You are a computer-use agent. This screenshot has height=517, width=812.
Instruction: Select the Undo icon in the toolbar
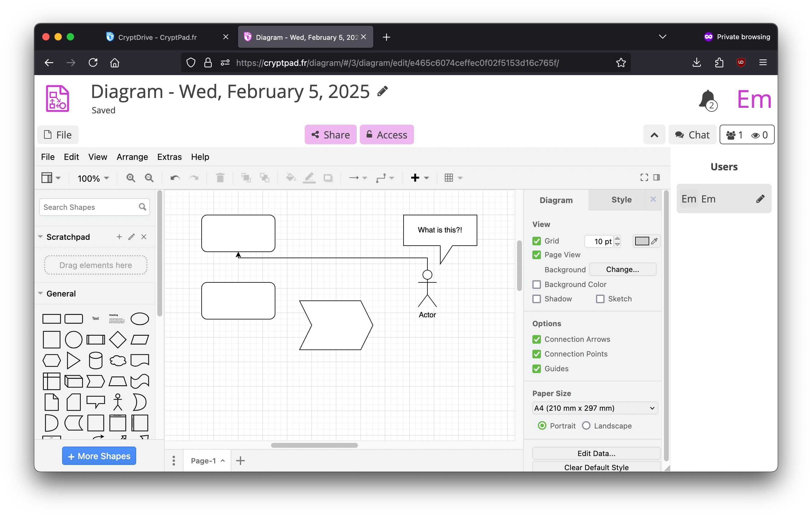(175, 178)
